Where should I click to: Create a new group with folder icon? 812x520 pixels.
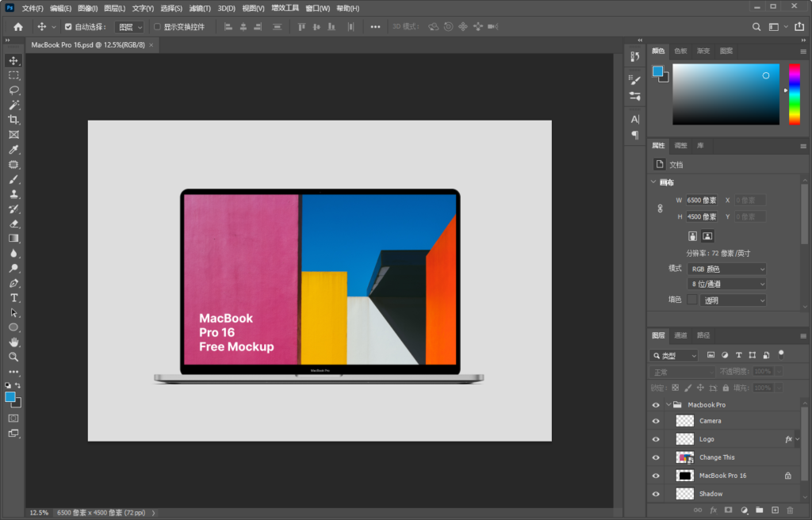759,510
